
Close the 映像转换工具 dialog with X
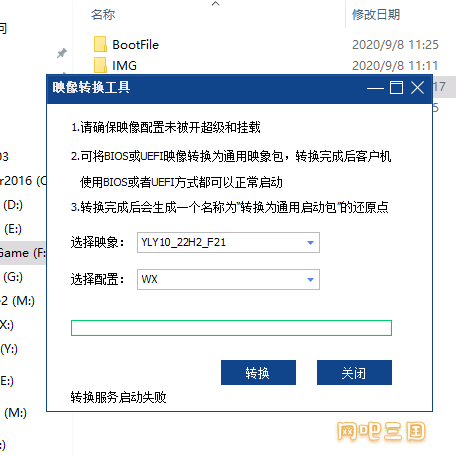click(x=417, y=88)
